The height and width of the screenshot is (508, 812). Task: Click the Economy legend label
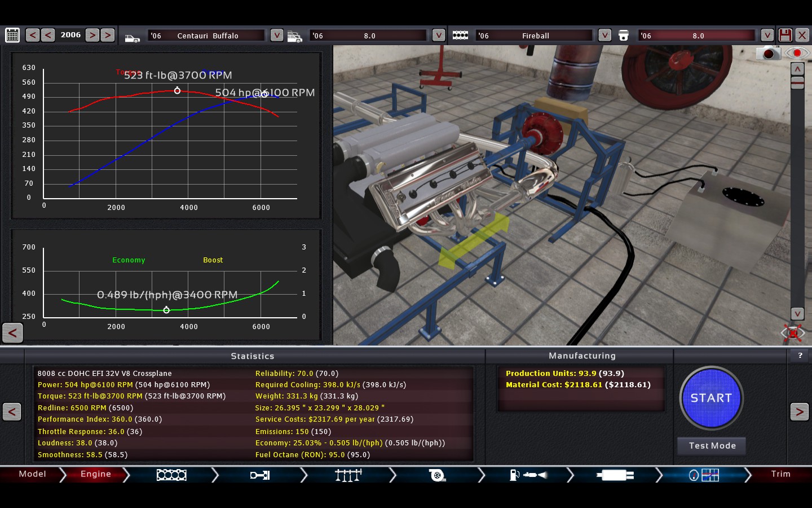pos(129,260)
